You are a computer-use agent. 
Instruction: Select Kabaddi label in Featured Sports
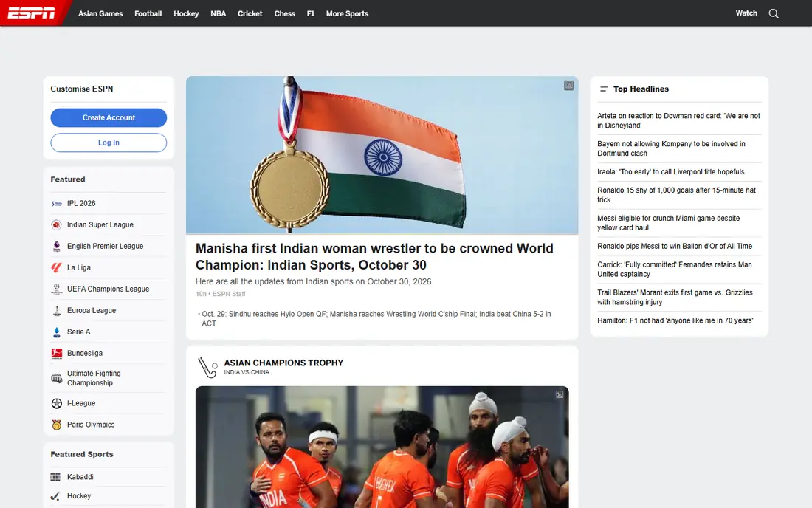(x=80, y=477)
